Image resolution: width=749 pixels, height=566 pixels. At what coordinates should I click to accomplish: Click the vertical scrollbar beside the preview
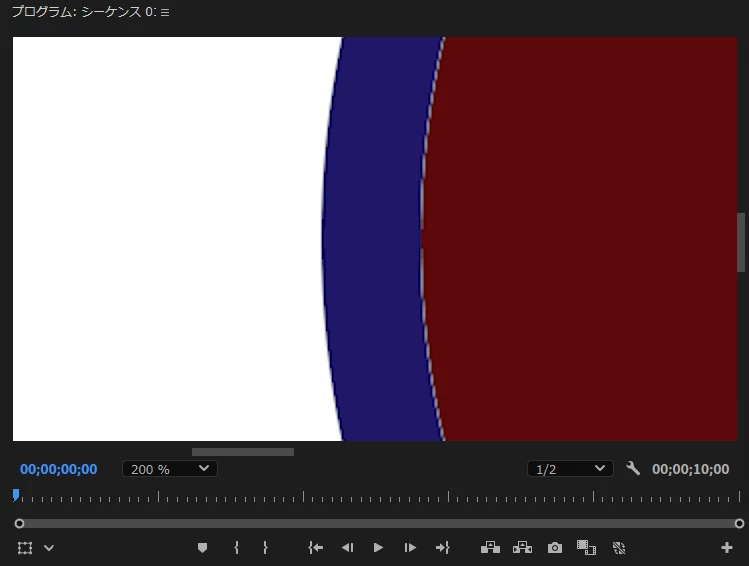(x=741, y=242)
